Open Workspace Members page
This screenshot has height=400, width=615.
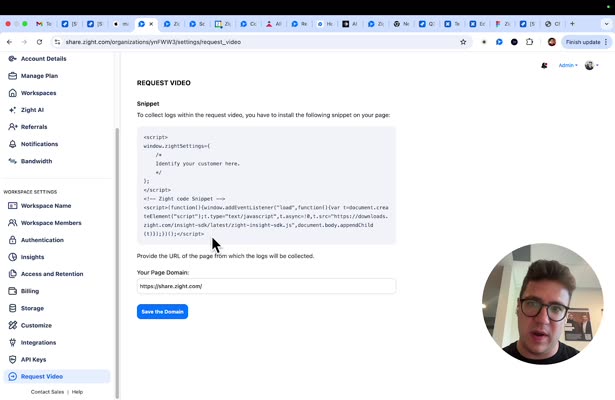45,223
